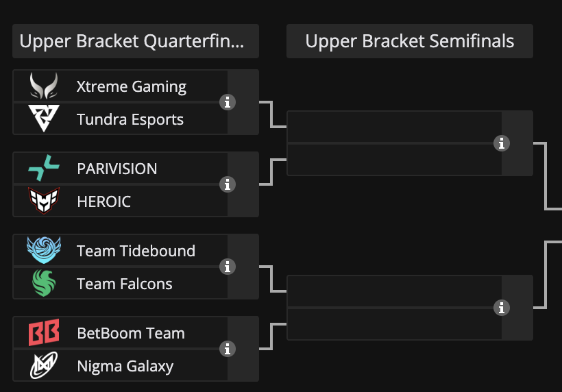The width and height of the screenshot is (562, 392).
Task: Open the Xtreme Gaming team link
Action: click(x=131, y=86)
